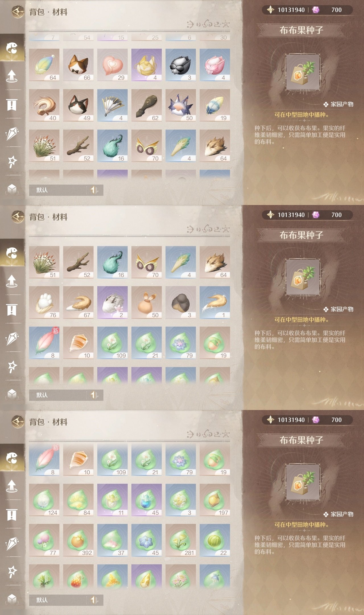This screenshot has height=615, width=364.
Task: Select the golden tail item with count 1
Action: coord(215,302)
